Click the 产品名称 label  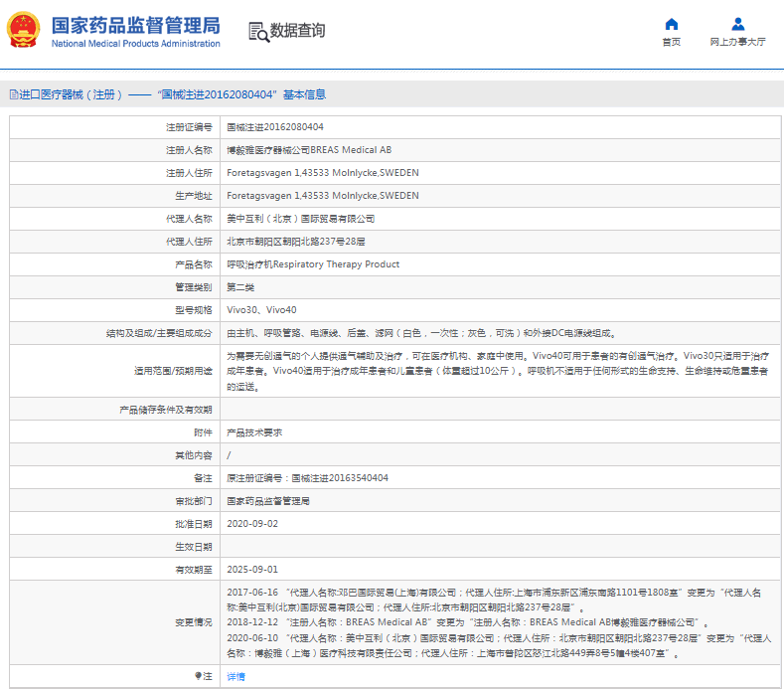(194, 264)
